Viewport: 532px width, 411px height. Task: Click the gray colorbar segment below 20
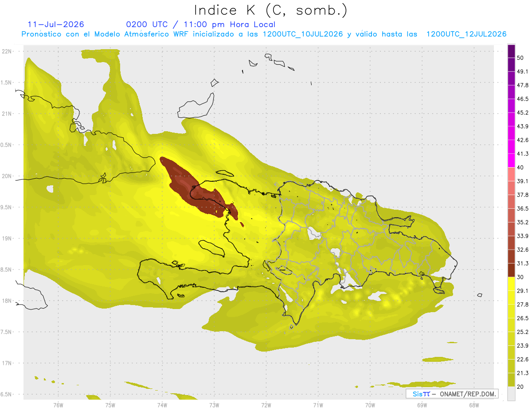(512, 394)
